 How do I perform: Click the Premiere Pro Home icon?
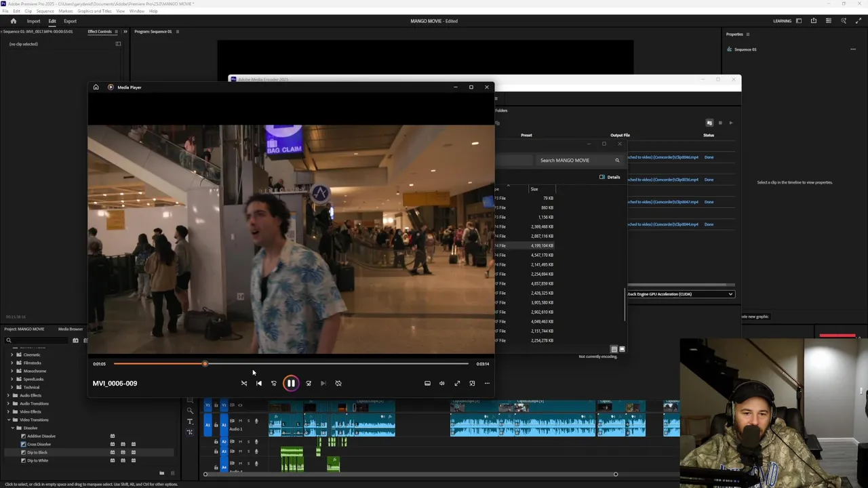click(13, 21)
